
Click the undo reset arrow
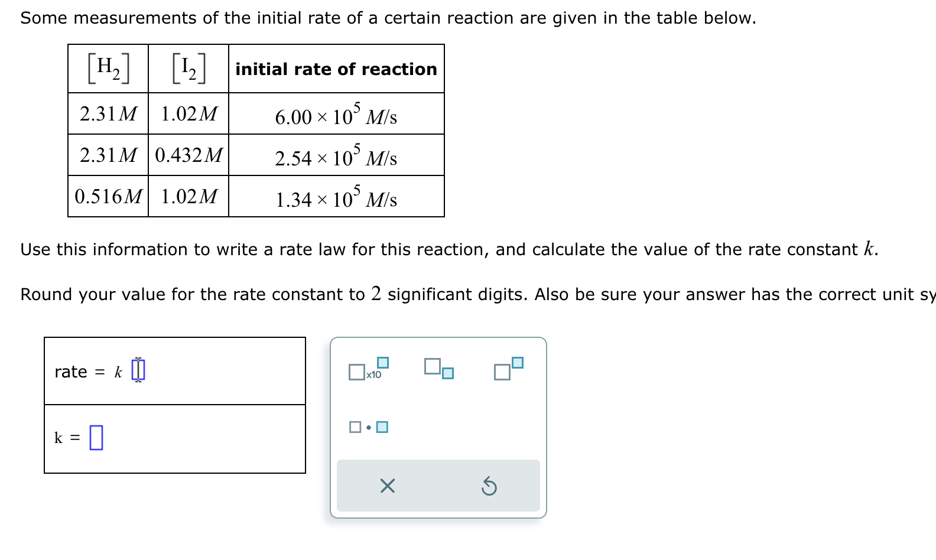point(488,486)
